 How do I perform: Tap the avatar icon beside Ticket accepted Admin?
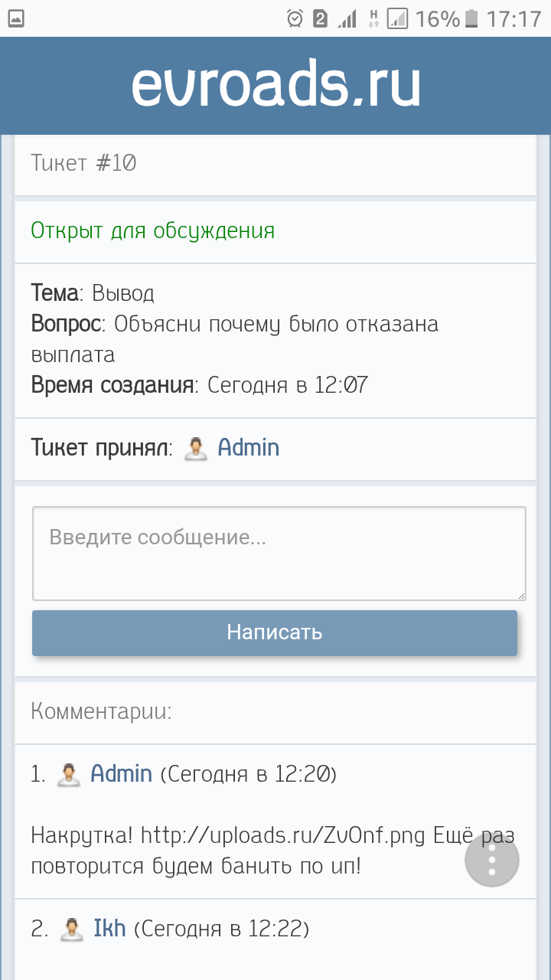(196, 448)
